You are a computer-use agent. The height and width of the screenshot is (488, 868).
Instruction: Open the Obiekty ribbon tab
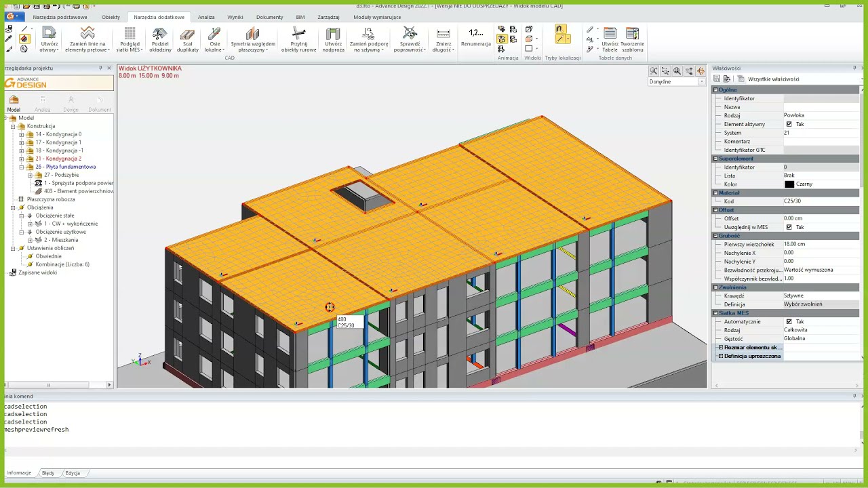(111, 17)
